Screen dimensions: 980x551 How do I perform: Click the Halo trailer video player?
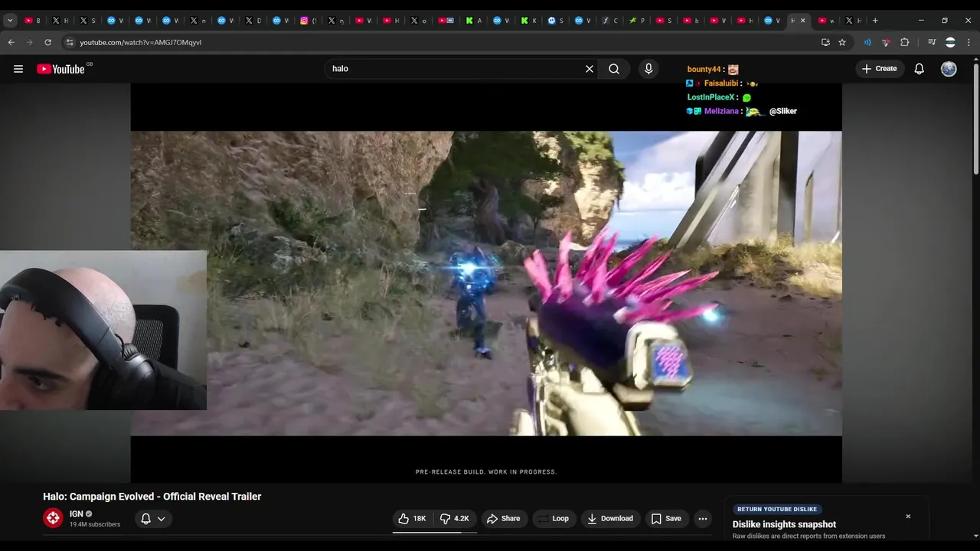pos(486,283)
